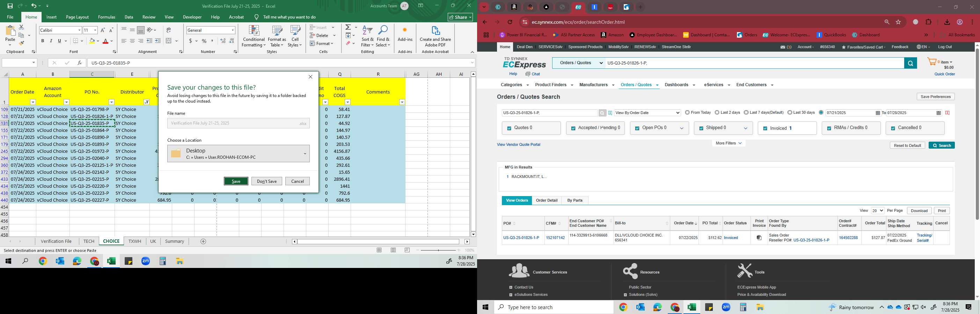Apply Percent Style number format
This screenshot has height=314, width=980.
(204, 41)
